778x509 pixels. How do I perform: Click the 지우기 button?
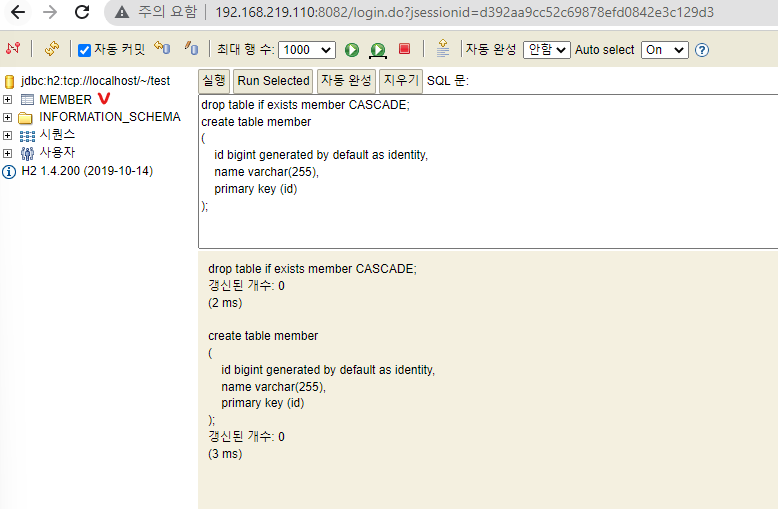pyautogui.click(x=401, y=81)
